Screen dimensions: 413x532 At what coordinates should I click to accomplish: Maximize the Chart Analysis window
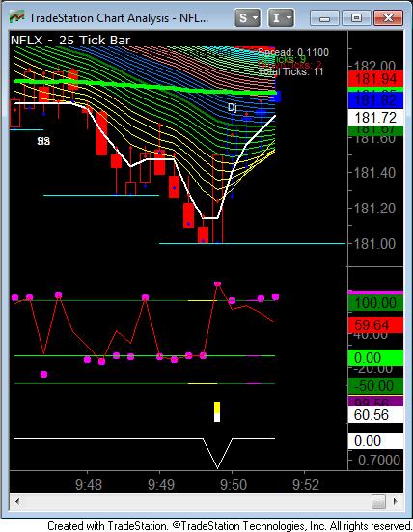coord(356,18)
